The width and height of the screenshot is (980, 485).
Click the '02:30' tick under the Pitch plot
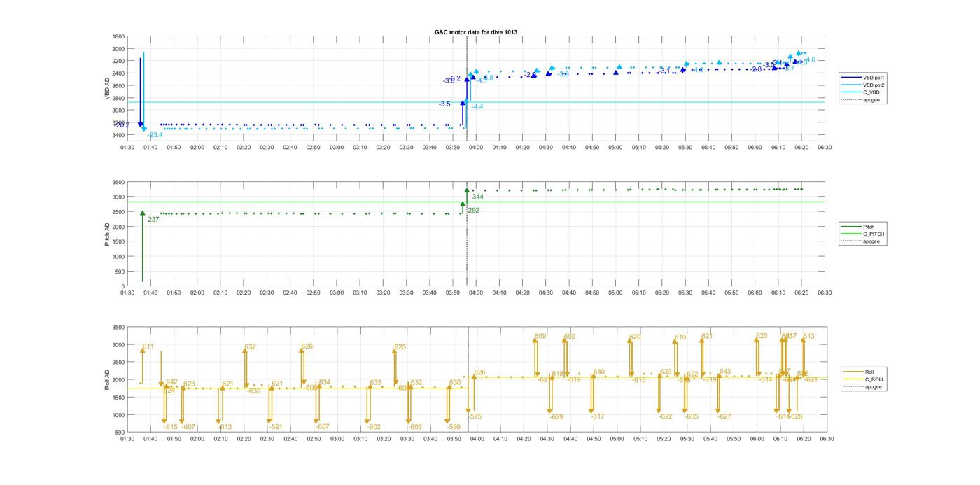click(x=267, y=293)
